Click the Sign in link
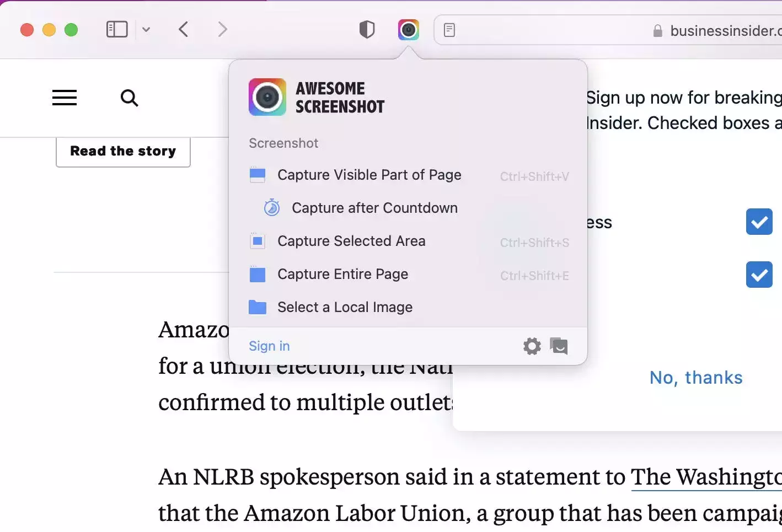The height and width of the screenshot is (532, 782). tap(269, 346)
